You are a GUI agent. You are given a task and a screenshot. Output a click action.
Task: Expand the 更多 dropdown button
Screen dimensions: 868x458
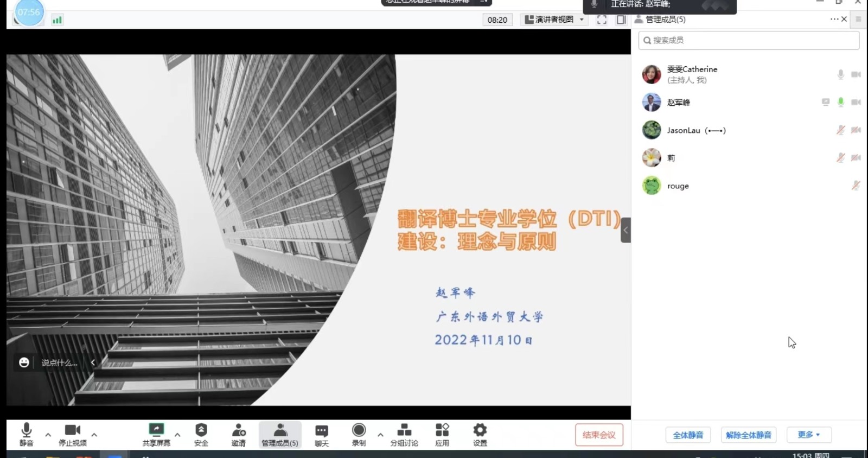[x=808, y=435]
